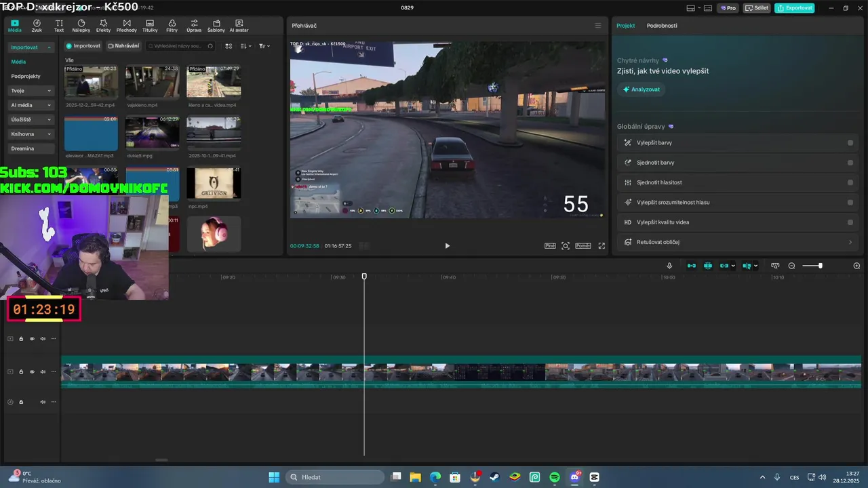Open the Efekty effects panel
The height and width of the screenshot is (488, 868).
pyautogui.click(x=103, y=26)
